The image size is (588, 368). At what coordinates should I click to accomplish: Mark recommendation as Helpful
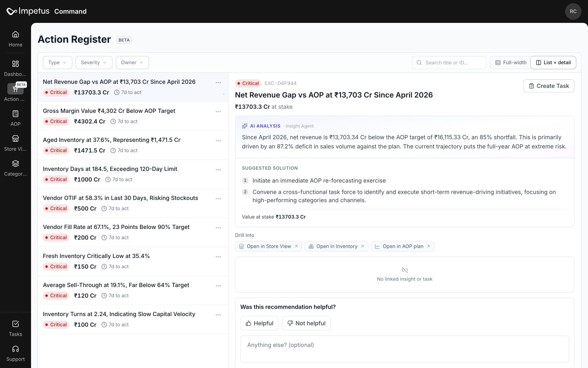pos(259,323)
